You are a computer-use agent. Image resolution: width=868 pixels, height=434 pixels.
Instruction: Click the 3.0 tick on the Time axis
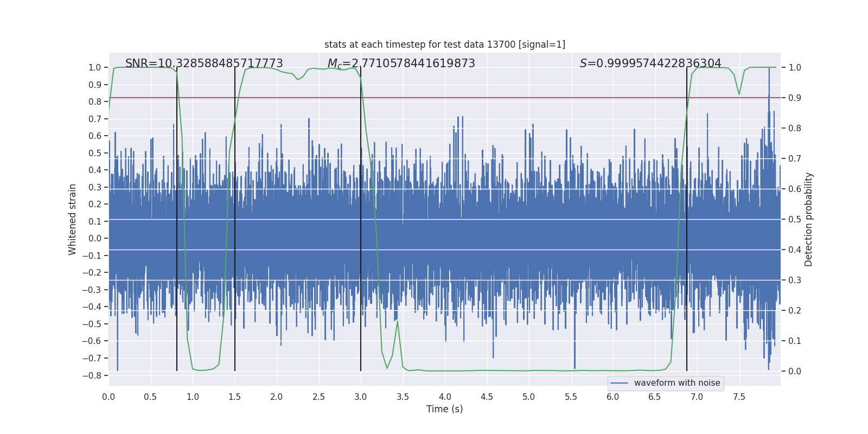pyautogui.click(x=361, y=397)
